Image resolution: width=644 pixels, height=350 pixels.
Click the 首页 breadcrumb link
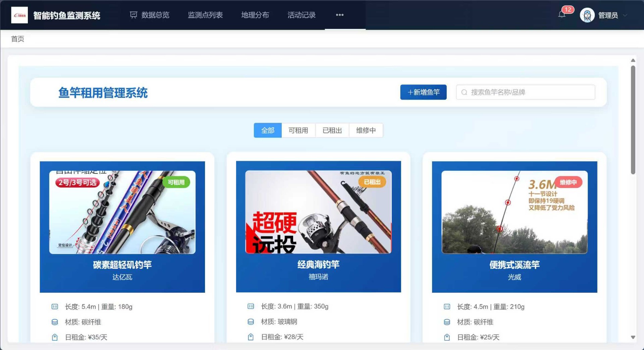17,39
